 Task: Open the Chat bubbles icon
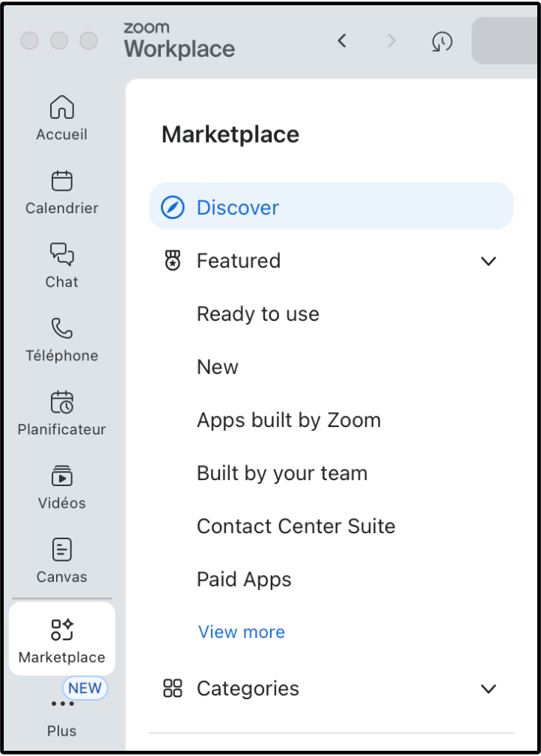point(62,254)
